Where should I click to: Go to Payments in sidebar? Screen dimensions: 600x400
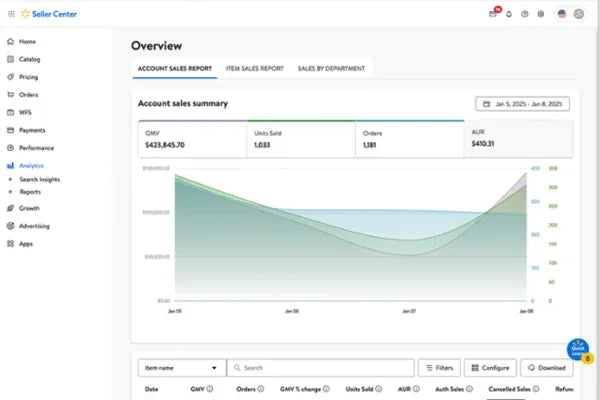click(32, 130)
